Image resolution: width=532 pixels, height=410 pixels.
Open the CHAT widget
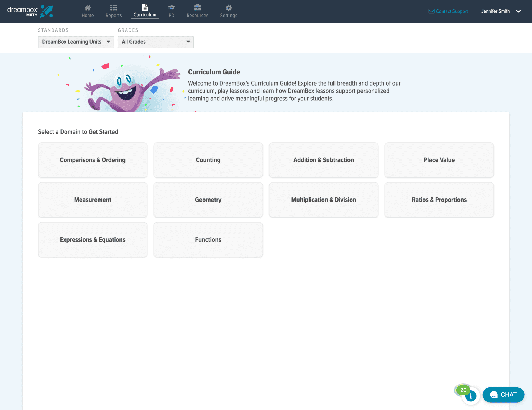[x=503, y=395]
